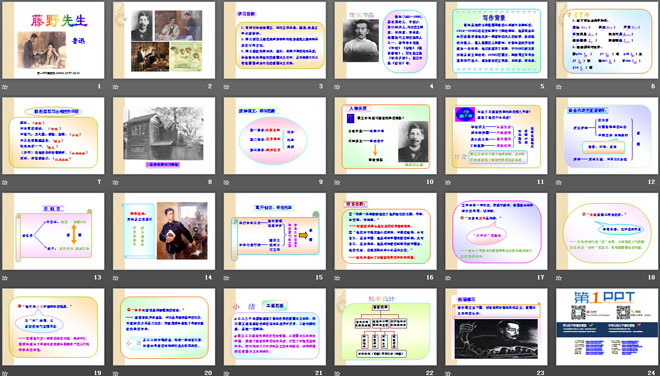Choose slide 17 thumbnail

tap(496, 231)
